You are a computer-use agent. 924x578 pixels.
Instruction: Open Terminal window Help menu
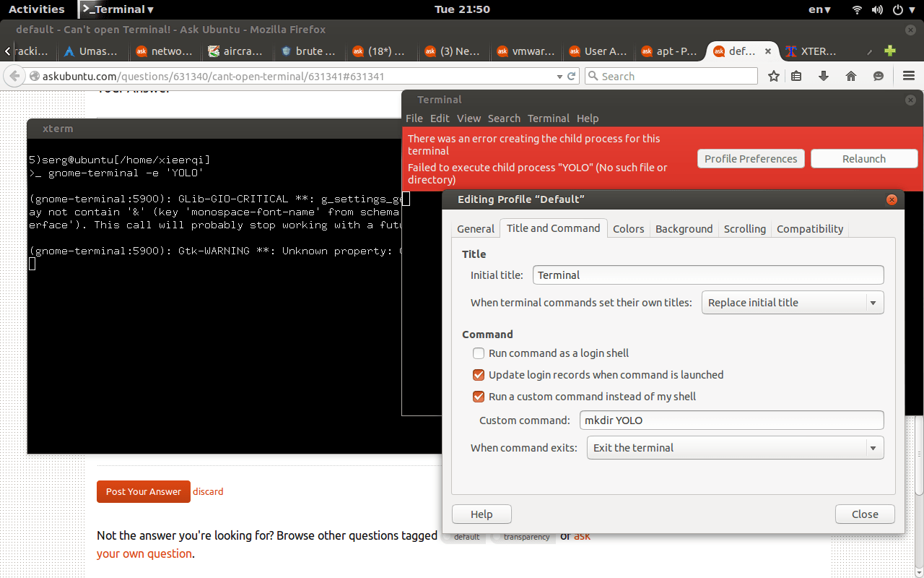tap(588, 118)
